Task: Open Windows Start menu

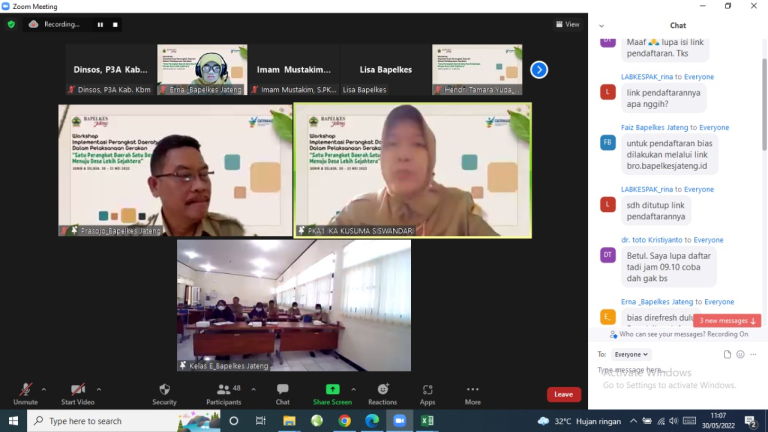Action: [x=13, y=421]
